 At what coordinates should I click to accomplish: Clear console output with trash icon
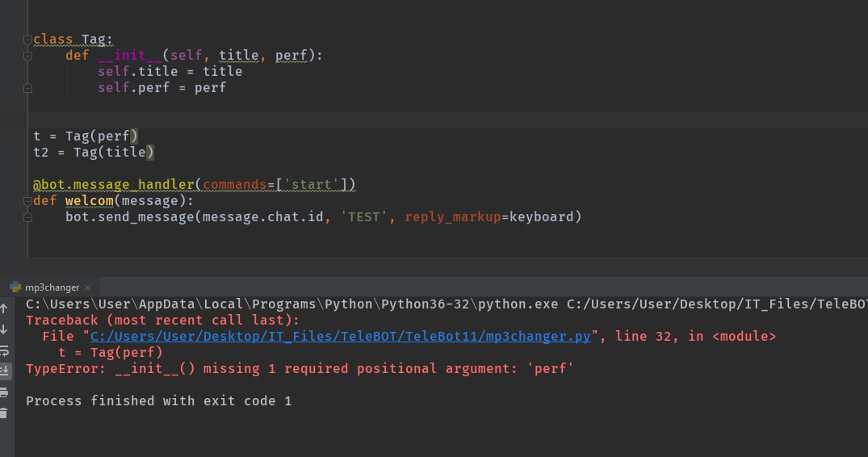tap(5, 413)
